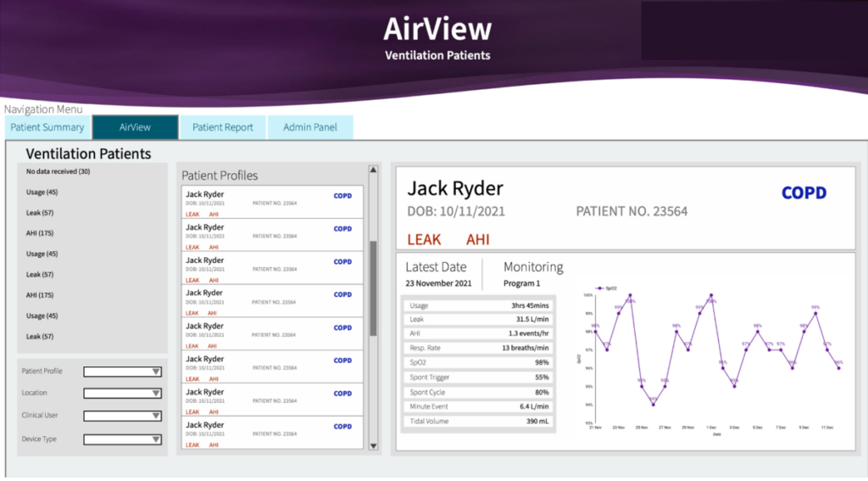Click the 7 Dec x-axis label
The width and height of the screenshot is (868, 481).
[781, 428]
